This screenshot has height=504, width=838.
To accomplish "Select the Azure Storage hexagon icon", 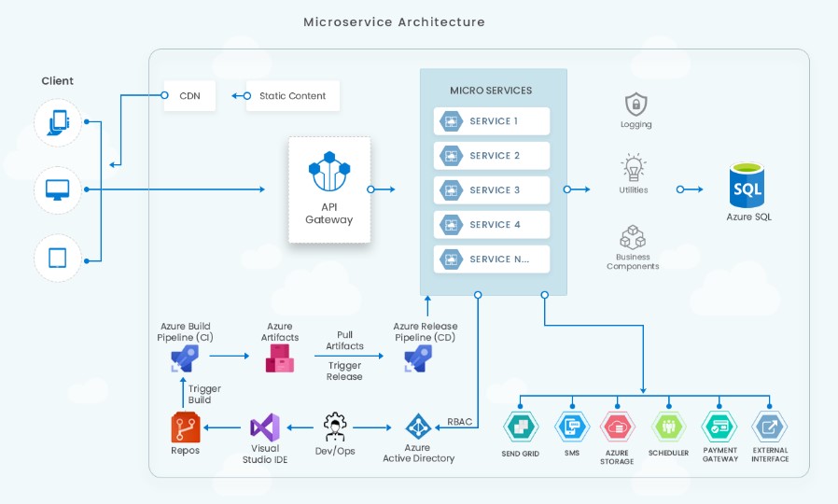I will tap(617, 427).
